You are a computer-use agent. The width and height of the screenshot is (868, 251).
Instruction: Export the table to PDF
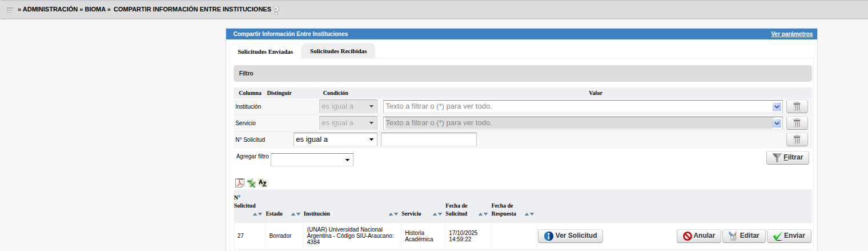pyautogui.click(x=240, y=183)
